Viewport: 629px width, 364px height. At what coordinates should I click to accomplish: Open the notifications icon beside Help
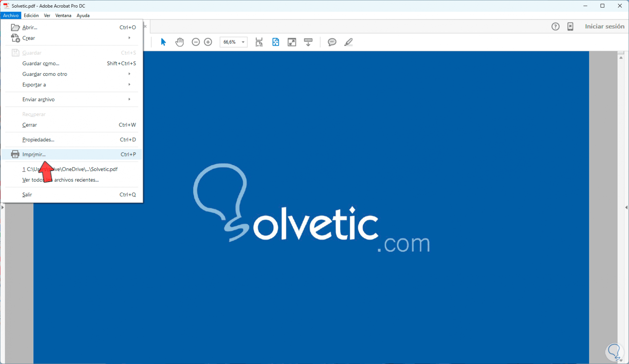point(570,26)
